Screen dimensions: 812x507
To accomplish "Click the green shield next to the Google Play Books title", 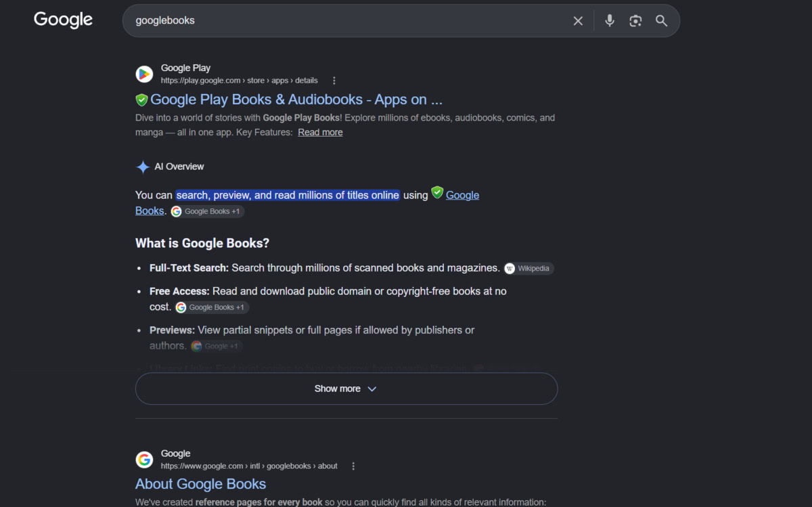I will 141,100.
